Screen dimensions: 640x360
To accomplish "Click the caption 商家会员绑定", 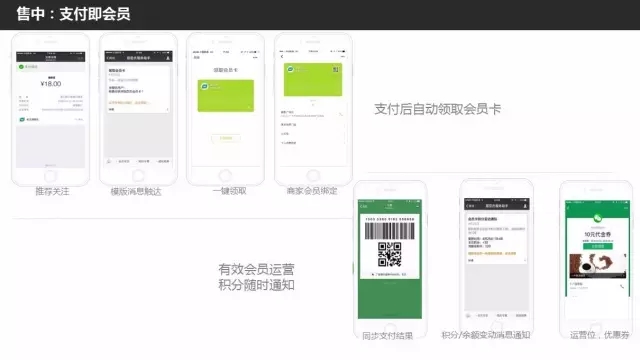I will pos(312,191).
